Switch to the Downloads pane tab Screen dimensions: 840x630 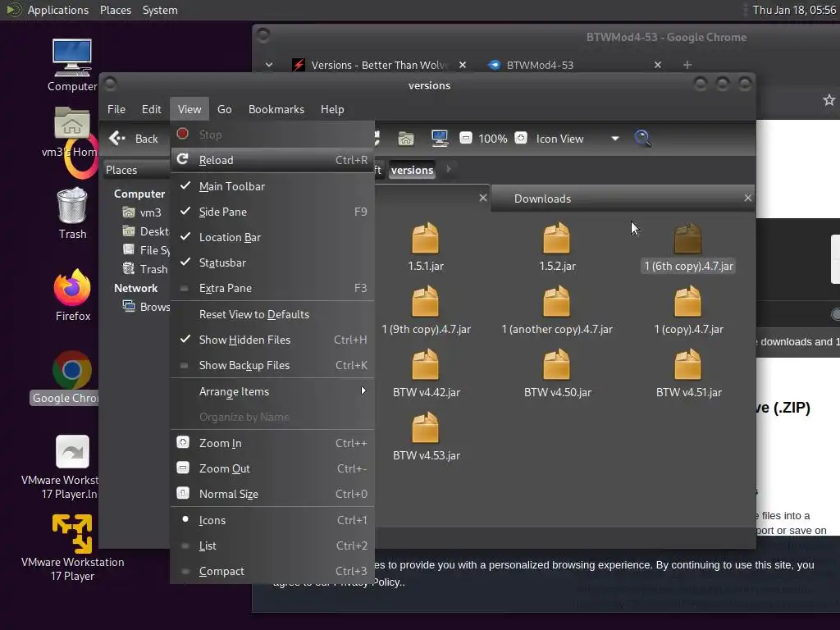[542, 199]
